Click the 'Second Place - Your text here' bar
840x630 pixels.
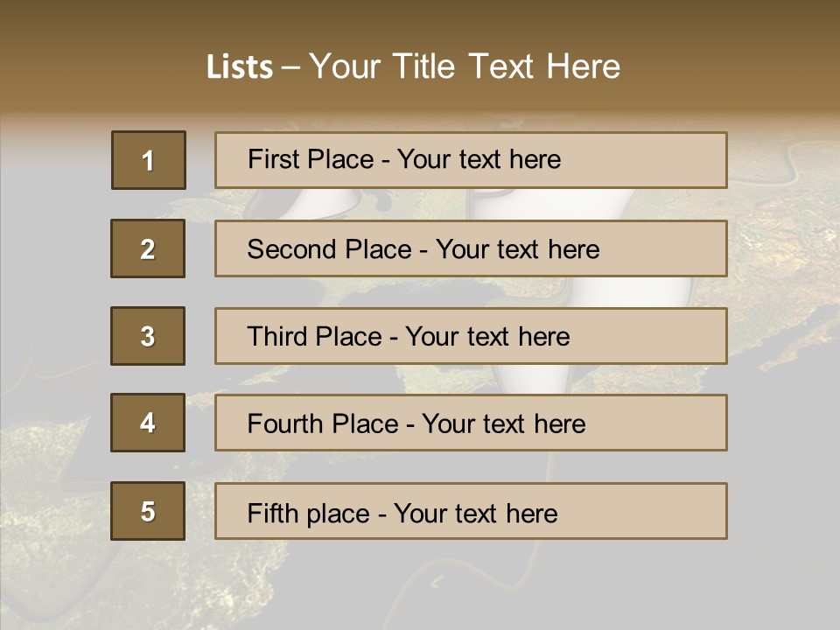click(471, 248)
